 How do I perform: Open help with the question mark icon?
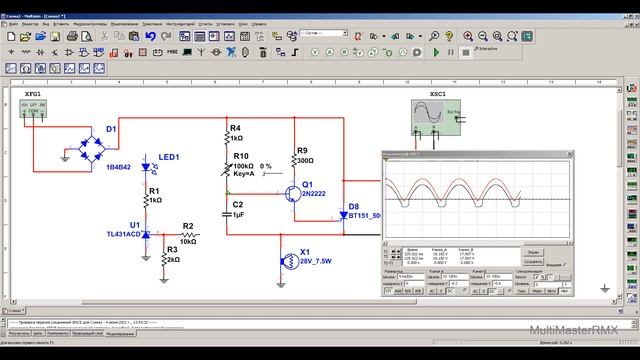(449, 36)
